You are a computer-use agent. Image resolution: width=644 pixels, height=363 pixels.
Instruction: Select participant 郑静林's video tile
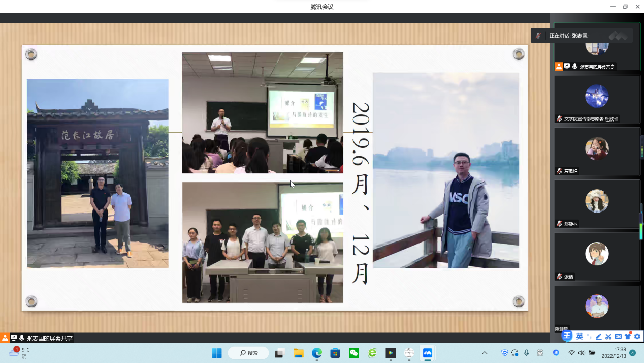click(x=597, y=203)
